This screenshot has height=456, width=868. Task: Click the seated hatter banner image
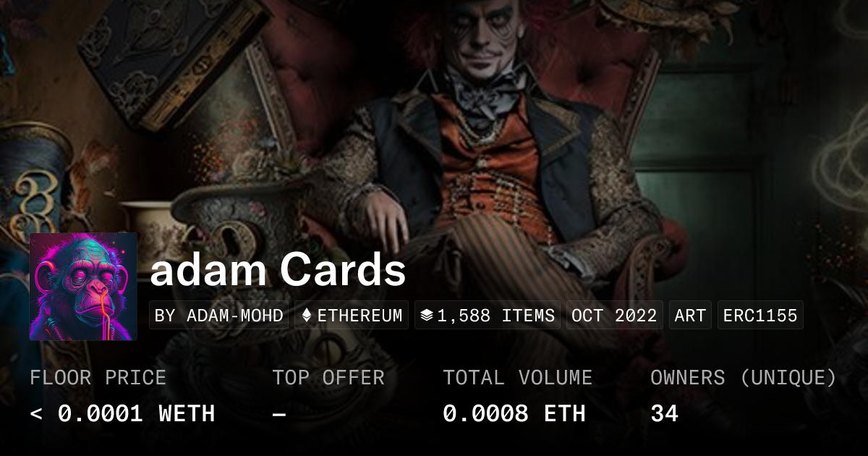[x=492, y=145]
